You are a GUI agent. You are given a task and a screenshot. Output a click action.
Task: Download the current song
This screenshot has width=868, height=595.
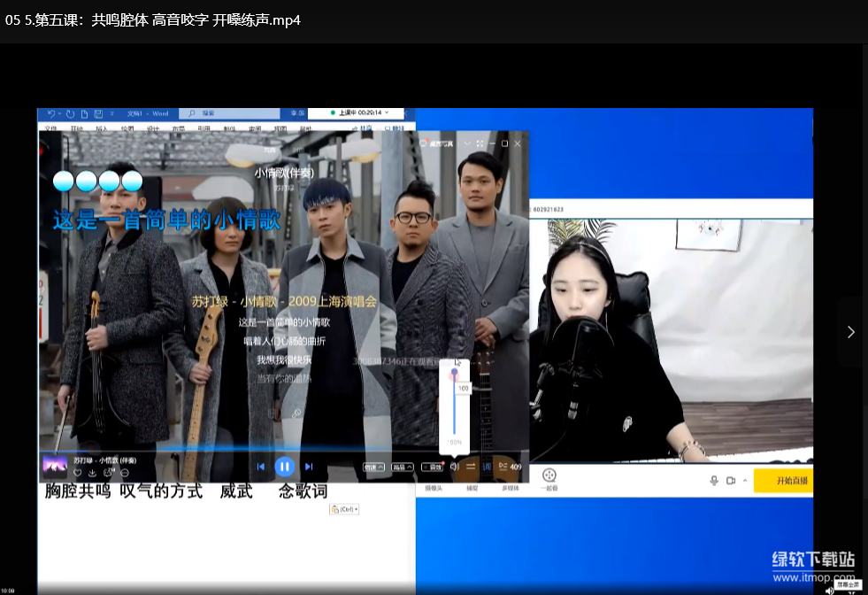(x=92, y=473)
